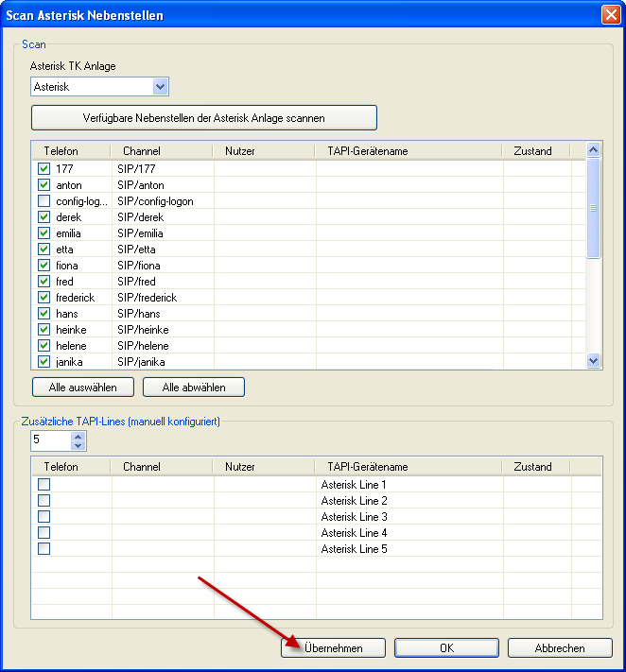
Task: Click Verfügbare Nebenstellen scannen button
Action: click(x=203, y=118)
